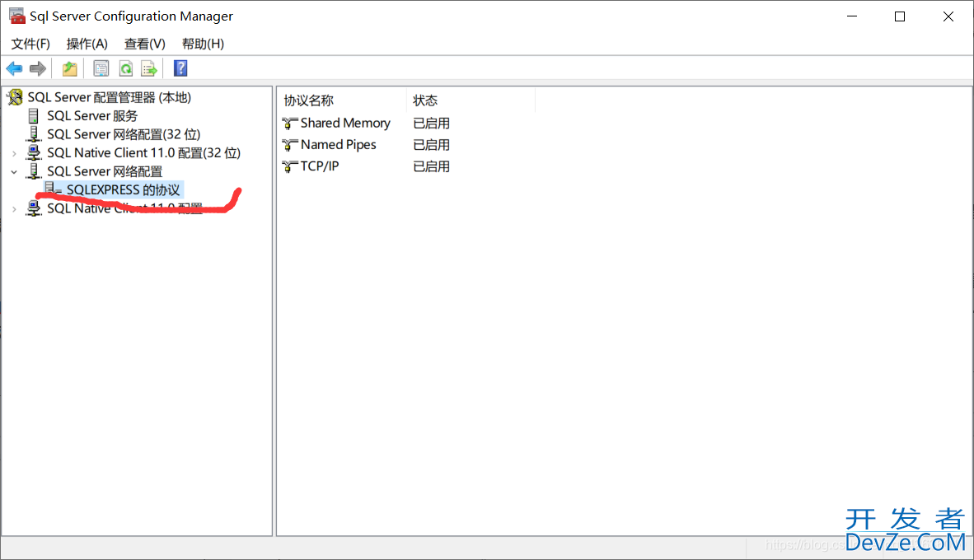974x560 pixels.
Task: Click 已启用 status for Named Pipes
Action: pos(431,145)
